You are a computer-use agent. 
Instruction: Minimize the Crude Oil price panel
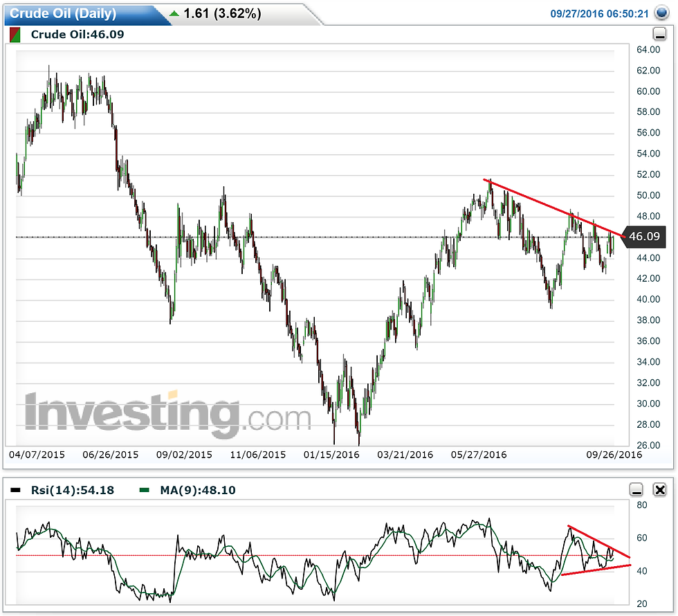click(x=659, y=34)
